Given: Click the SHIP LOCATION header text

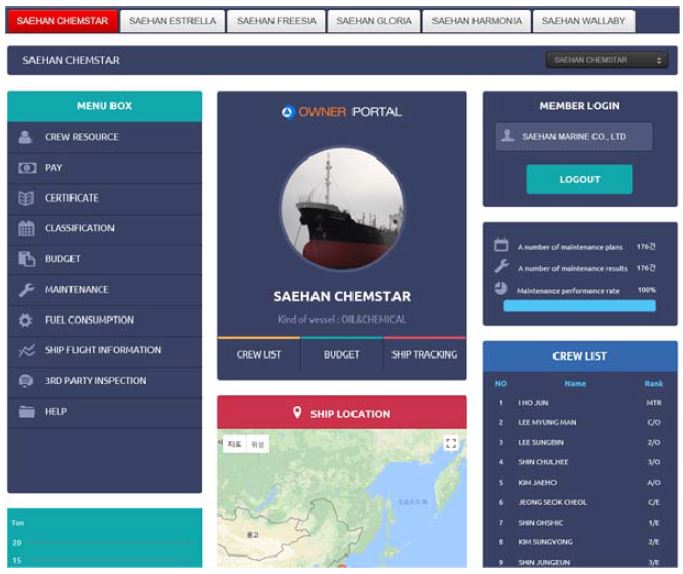Looking at the screenshot, I should pos(350,414).
